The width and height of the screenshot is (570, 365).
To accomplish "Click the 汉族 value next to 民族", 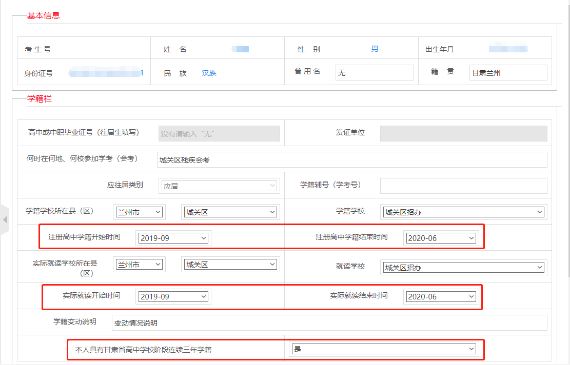I will click(x=209, y=73).
